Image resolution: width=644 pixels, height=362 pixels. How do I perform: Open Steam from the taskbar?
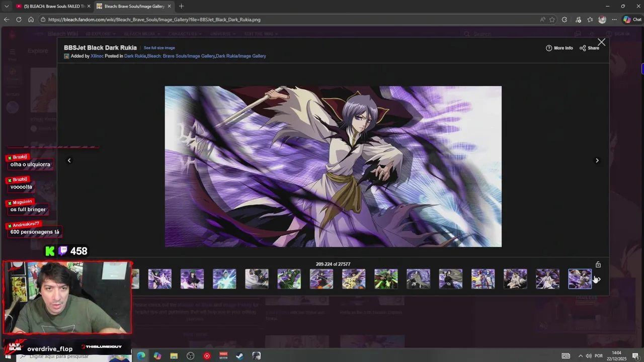[240, 356]
